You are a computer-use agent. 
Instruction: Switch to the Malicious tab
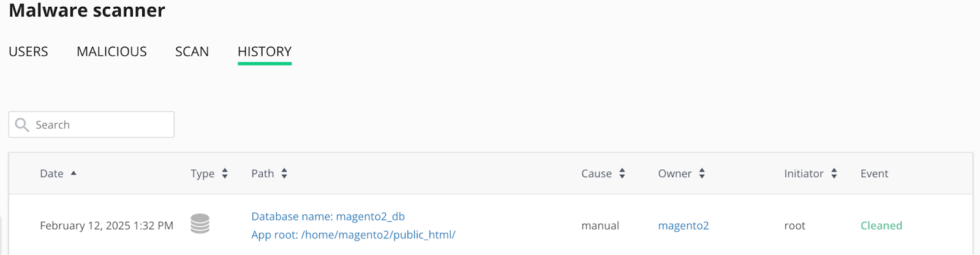tap(111, 51)
